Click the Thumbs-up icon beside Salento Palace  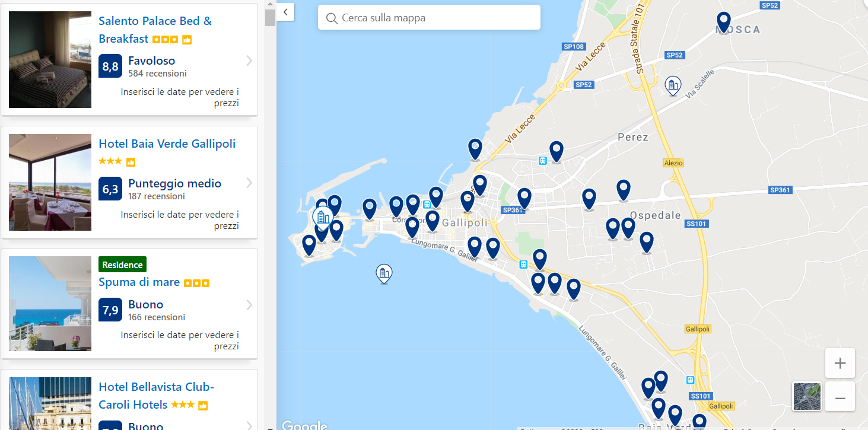pos(187,40)
